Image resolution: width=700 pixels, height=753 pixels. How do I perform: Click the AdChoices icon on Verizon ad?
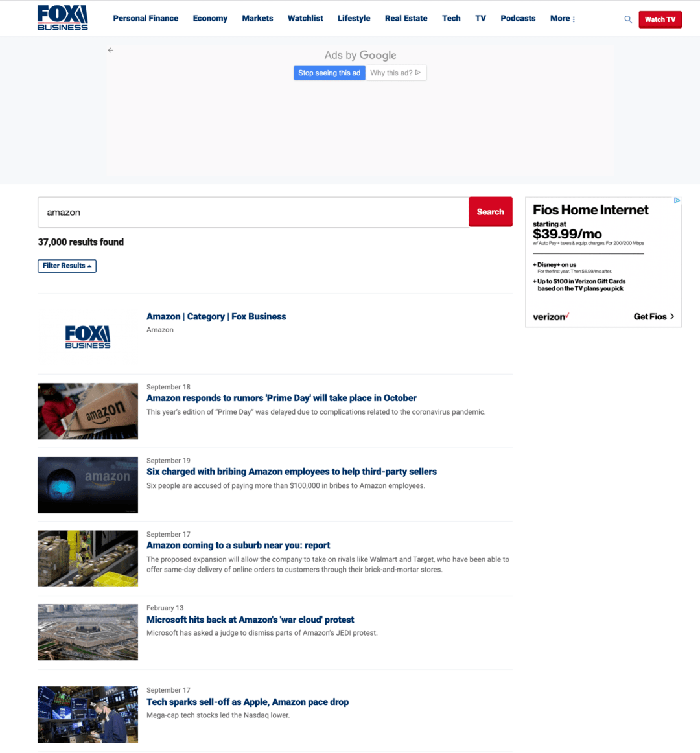coord(677,200)
